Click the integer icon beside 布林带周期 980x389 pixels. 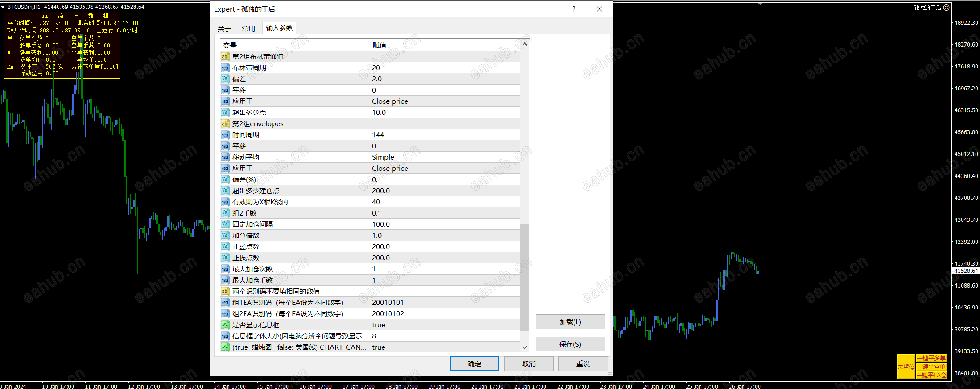[225, 68]
